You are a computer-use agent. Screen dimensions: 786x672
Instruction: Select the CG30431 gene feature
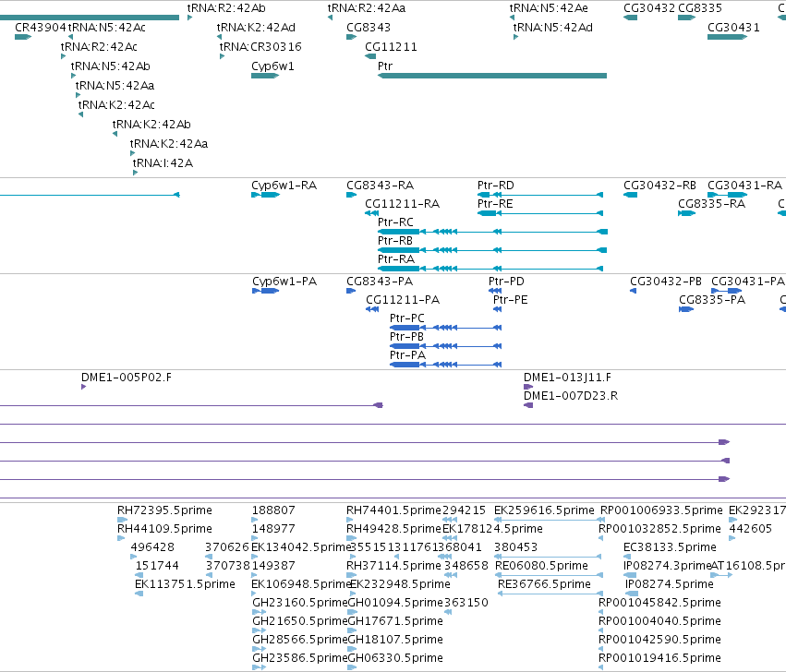click(728, 37)
